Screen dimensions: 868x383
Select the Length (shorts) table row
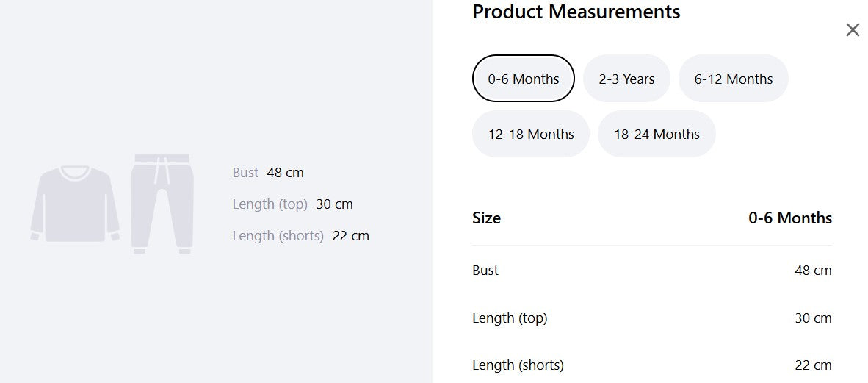pyautogui.click(x=652, y=365)
